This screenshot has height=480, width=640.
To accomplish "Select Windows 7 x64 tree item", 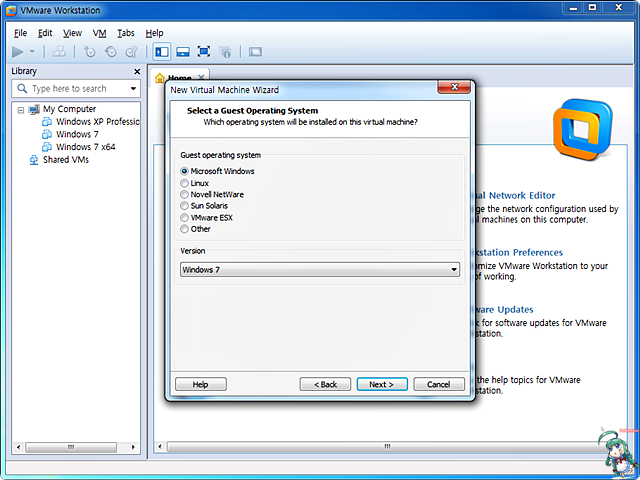I will [x=86, y=147].
